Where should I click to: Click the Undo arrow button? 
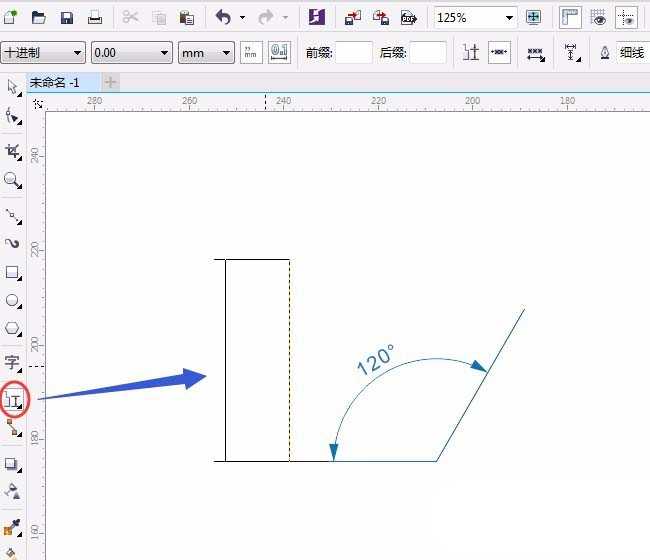tap(223, 17)
